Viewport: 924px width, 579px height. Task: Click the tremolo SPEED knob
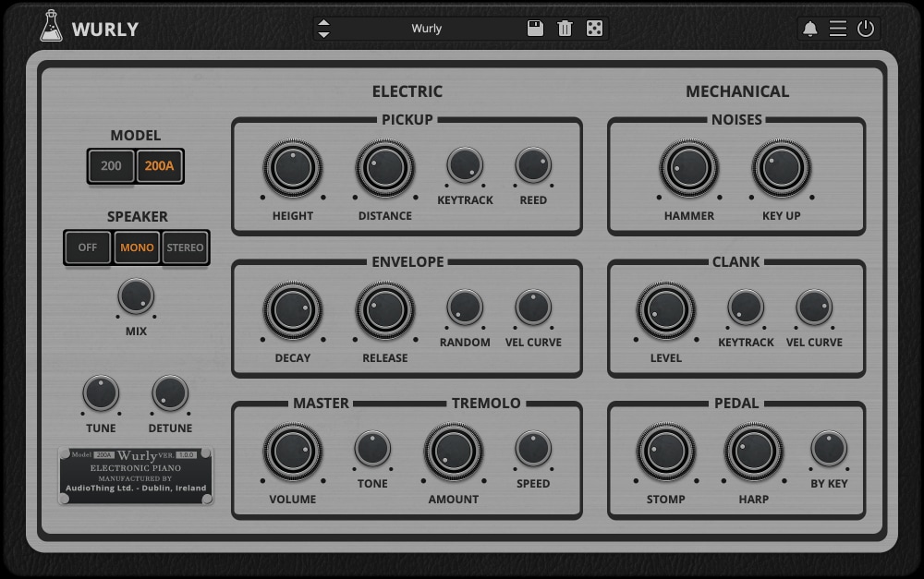533,448
